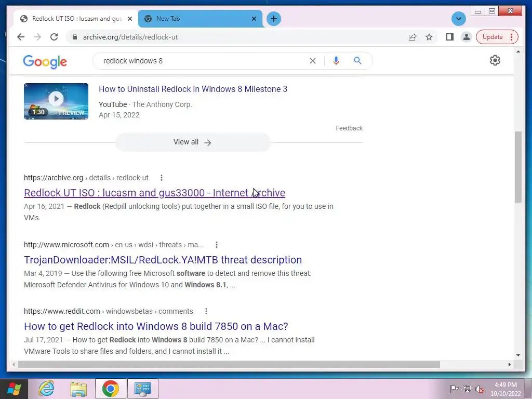The image size is (532, 399).
Task: Open options menu for microsoft.com result
Action: pyautogui.click(x=217, y=245)
